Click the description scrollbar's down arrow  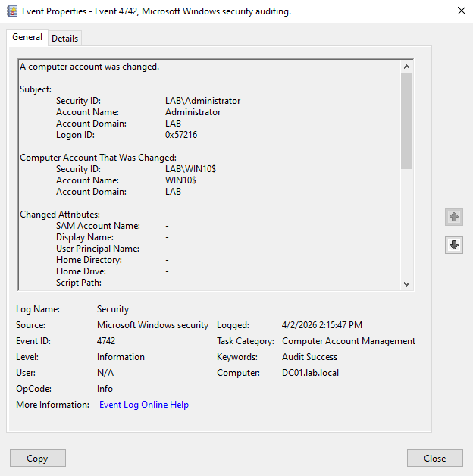pos(407,283)
